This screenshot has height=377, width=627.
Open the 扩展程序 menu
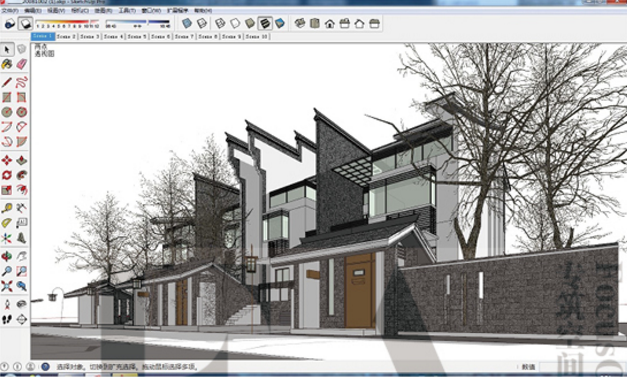pos(178,10)
